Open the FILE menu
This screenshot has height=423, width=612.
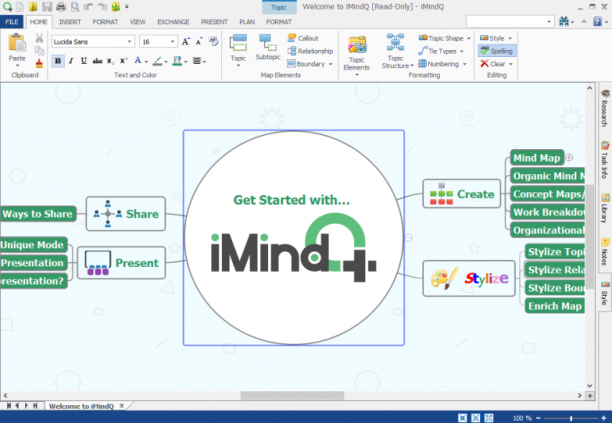12,22
